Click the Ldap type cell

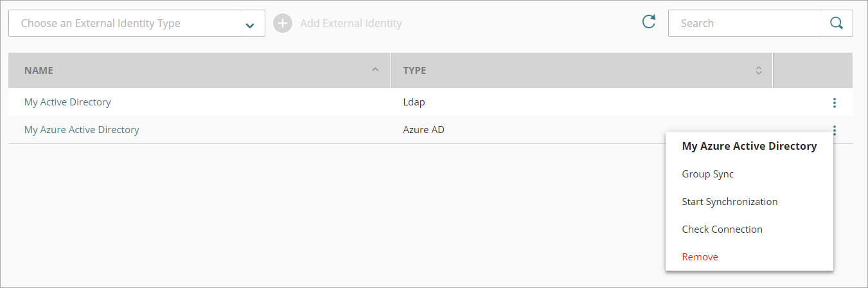pos(414,102)
